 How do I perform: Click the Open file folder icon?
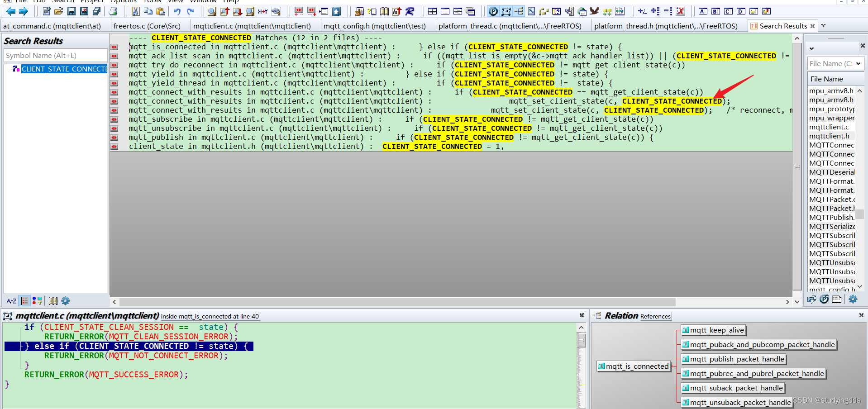tap(58, 11)
